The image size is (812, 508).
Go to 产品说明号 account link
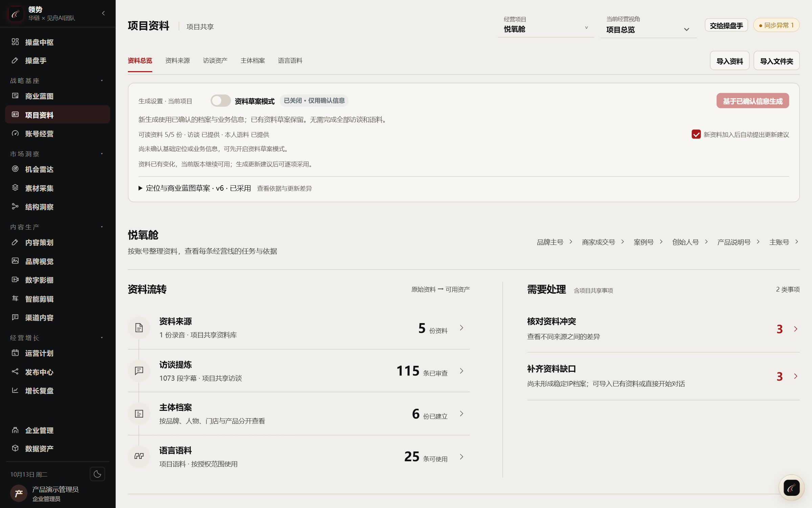738,242
